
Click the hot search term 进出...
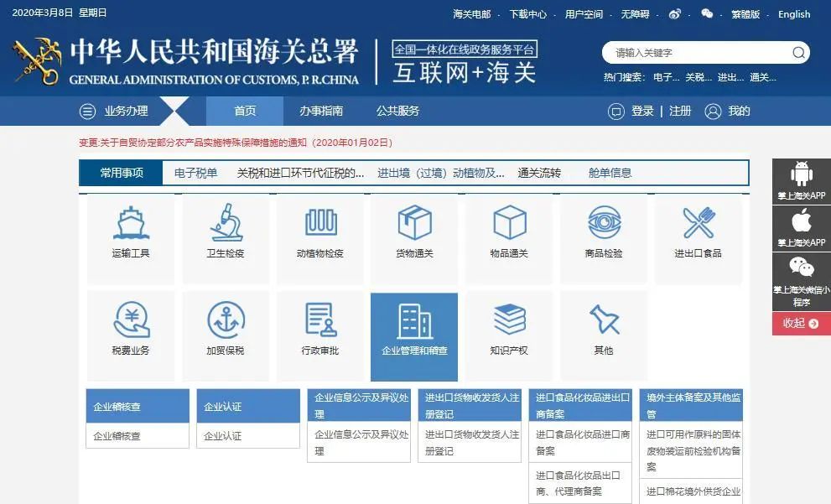point(731,77)
